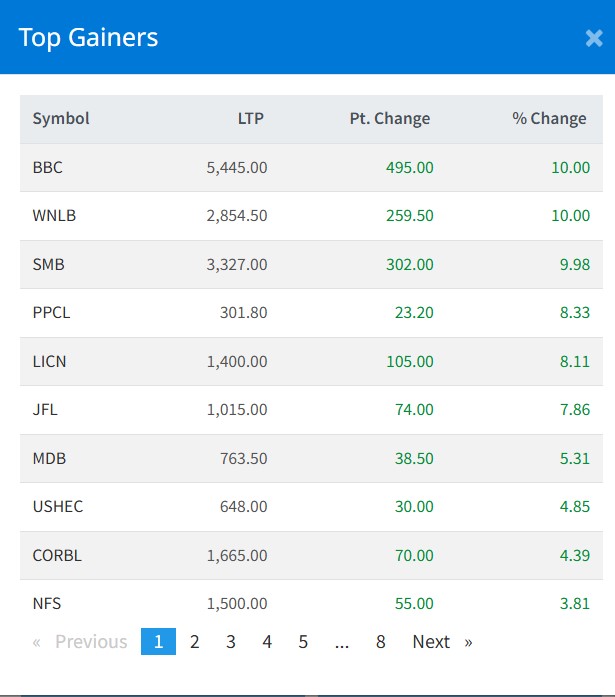Image resolution: width=615 pixels, height=697 pixels.
Task: Go to pagination page 2
Action: 195,642
